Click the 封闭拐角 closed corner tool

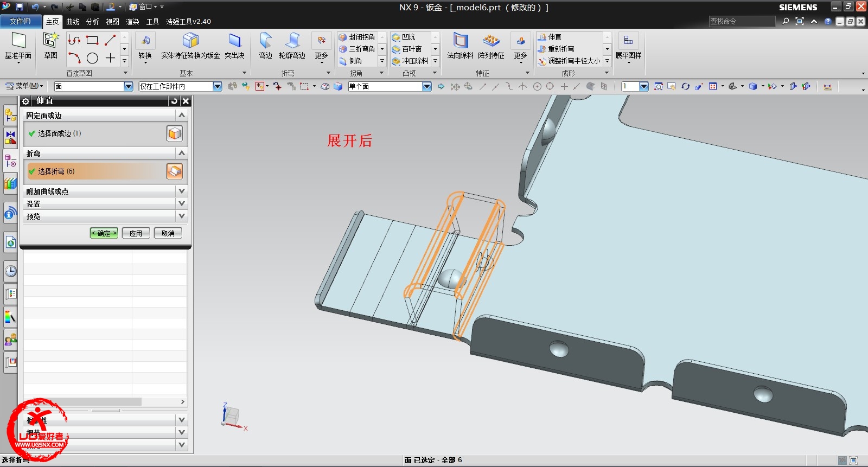click(357, 37)
